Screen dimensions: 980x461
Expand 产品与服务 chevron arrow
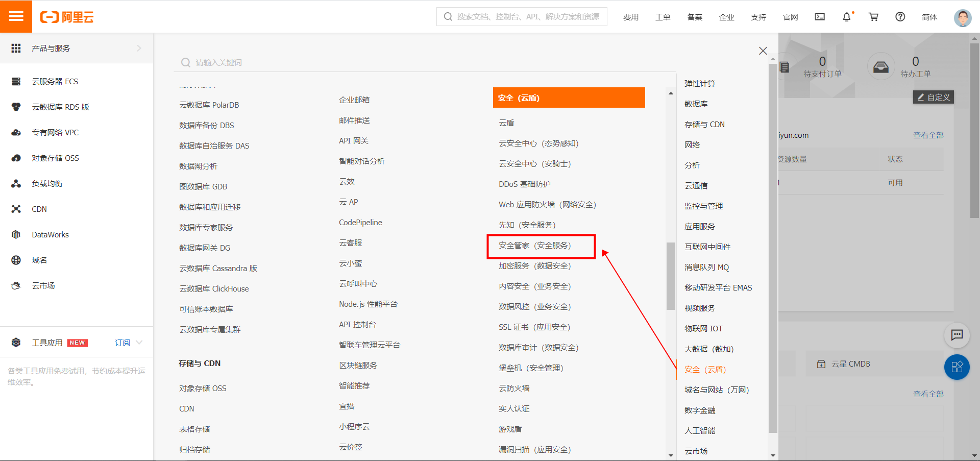(139, 48)
